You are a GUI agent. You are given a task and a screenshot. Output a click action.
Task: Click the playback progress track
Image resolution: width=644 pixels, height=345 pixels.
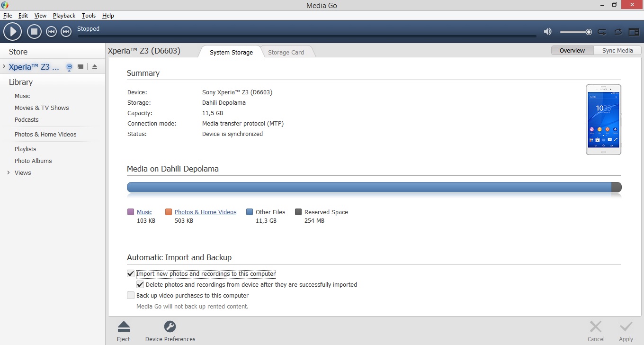[307, 36]
